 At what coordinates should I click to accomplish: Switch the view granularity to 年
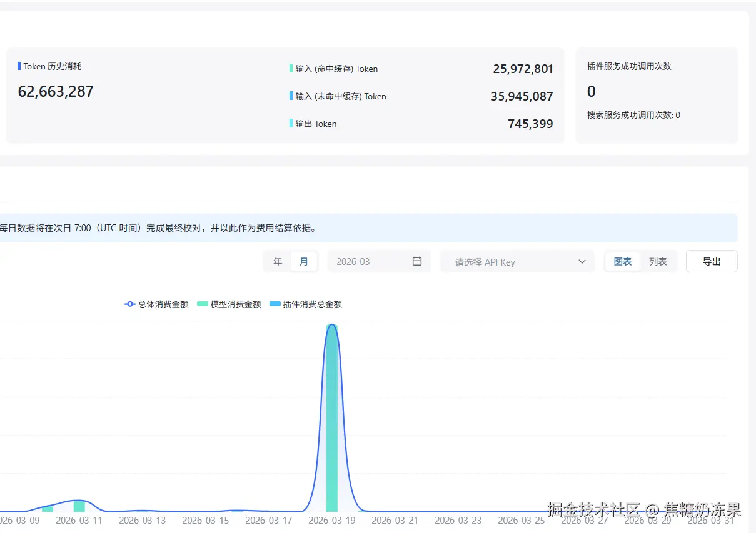278,261
